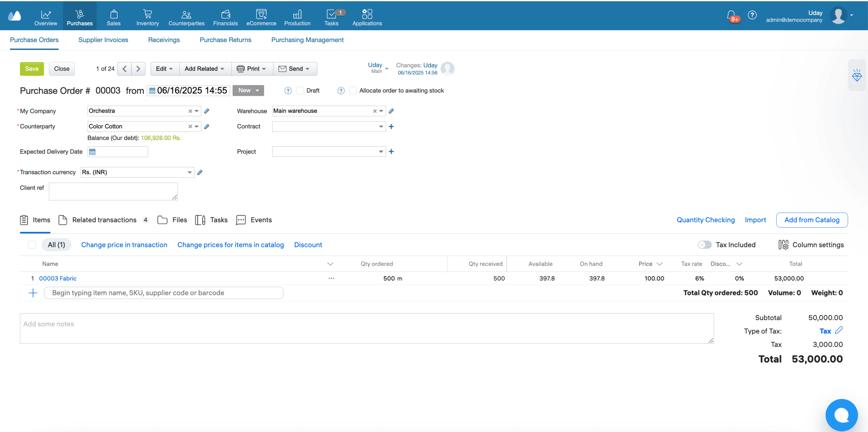Open the Print dropdown
The image size is (868, 432).
click(252, 69)
